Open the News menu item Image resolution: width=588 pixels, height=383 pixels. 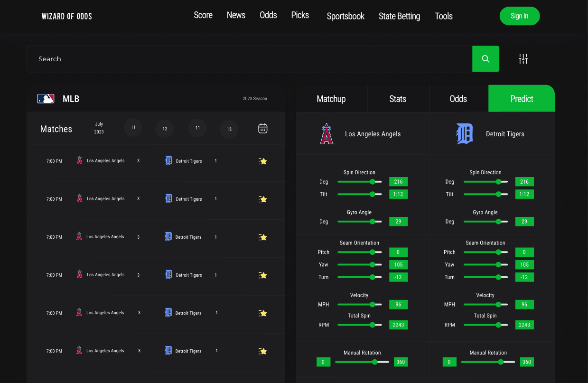pos(236,15)
